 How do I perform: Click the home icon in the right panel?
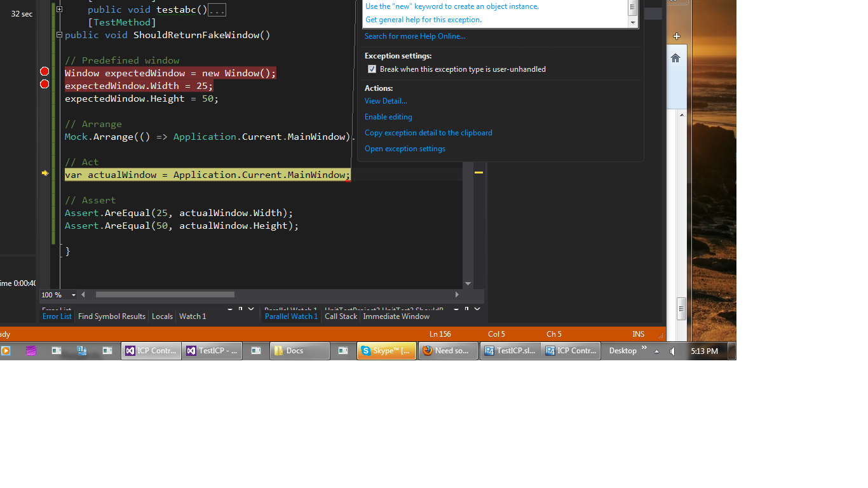click(675, 58)
